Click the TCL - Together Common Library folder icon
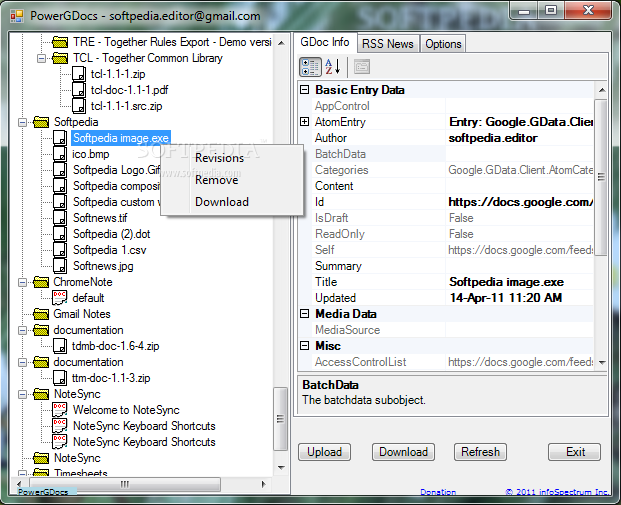621x505 pixels. click(60, 58)
